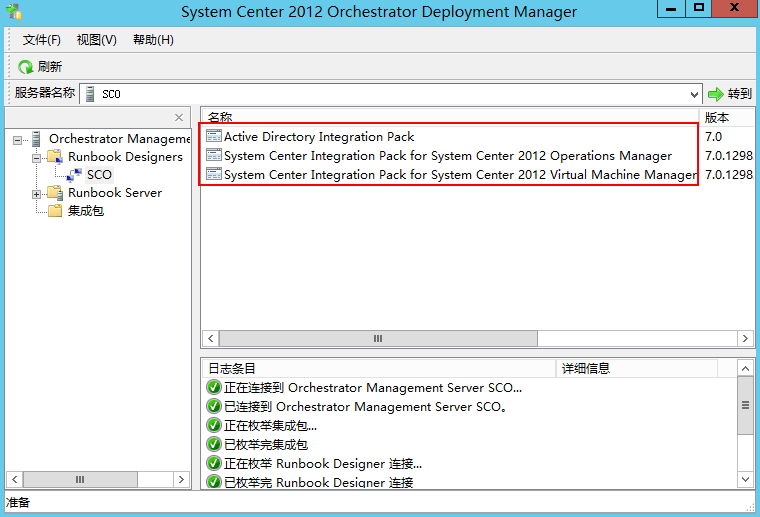
Task: Select log entry 已枚举完集成包
Action: (266, 444)
